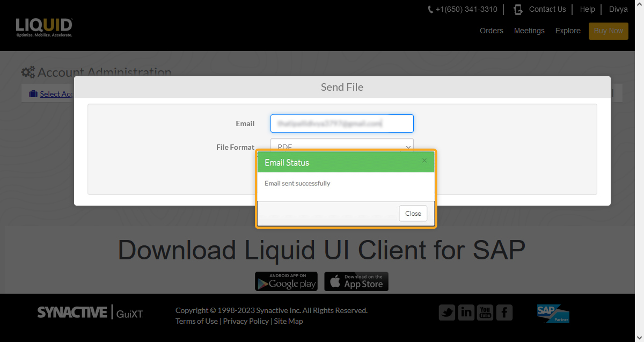Open the Orders menu
Screen dimensions: 644x342
point(492,31)
